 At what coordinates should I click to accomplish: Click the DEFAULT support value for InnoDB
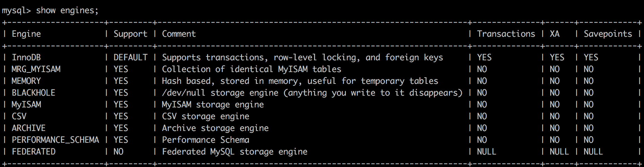coord(131,58)
